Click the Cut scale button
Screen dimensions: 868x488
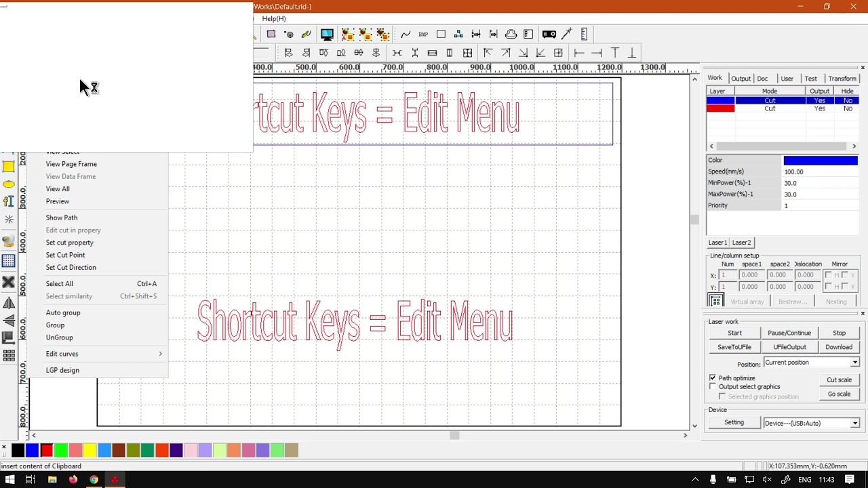pos(839,380)
